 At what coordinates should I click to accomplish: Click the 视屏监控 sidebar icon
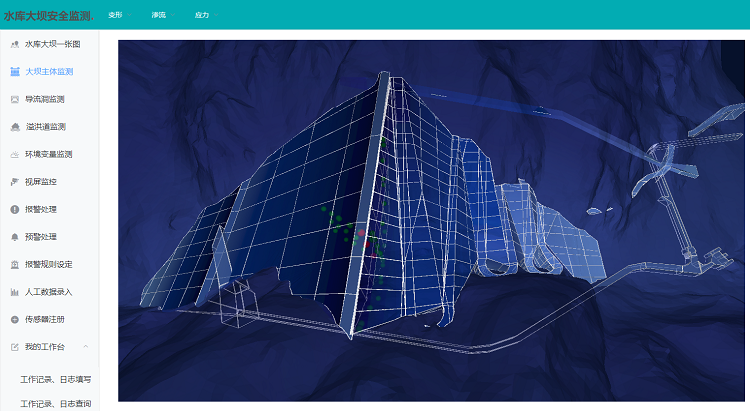(x=14, y=182)
